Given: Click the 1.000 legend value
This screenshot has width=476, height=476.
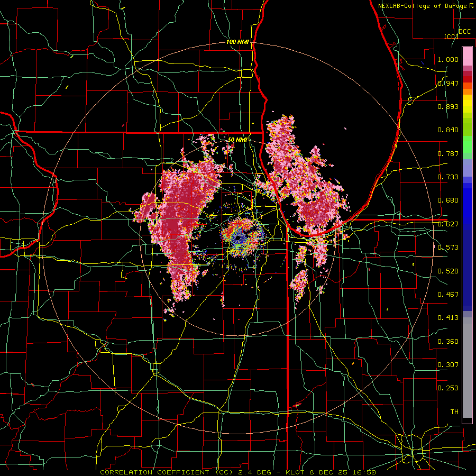Looking at the screenshot, I should pos(448,59).
